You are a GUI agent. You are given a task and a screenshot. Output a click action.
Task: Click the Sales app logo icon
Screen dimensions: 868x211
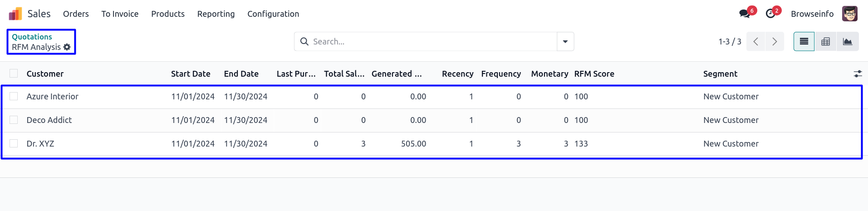tap(15, 14)
